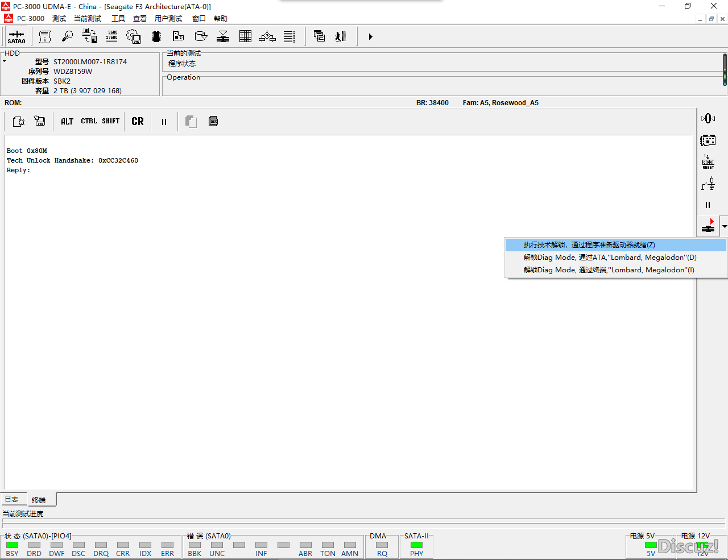Click Fam: A5, Rosewood_A5 label
The image size is (728, 560).
coord(500,103)
